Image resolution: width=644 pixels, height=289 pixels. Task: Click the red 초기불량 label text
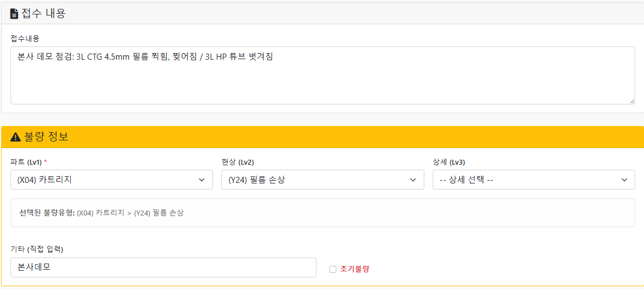[355, 269]
